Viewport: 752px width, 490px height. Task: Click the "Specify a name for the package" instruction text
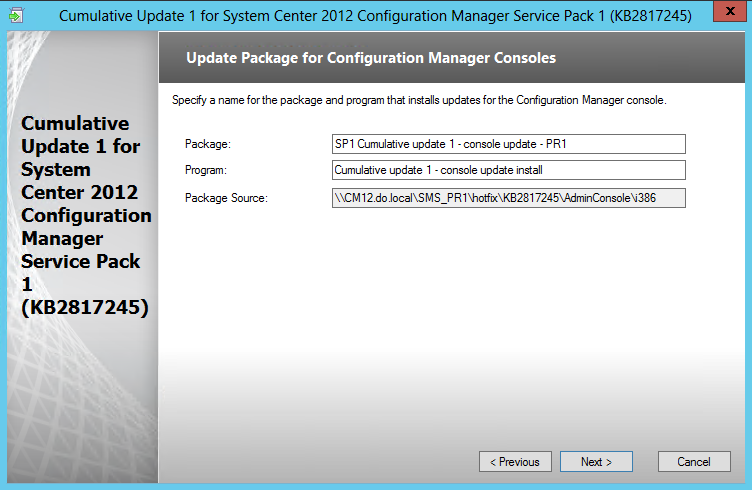(x=419, y=100)
